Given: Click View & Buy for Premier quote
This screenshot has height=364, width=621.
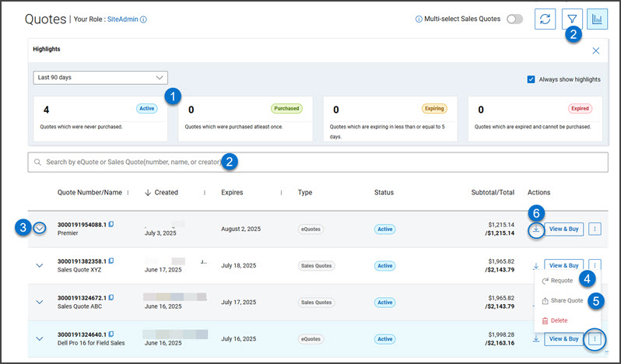Looking at the screenshot, I should pos(564,229).
